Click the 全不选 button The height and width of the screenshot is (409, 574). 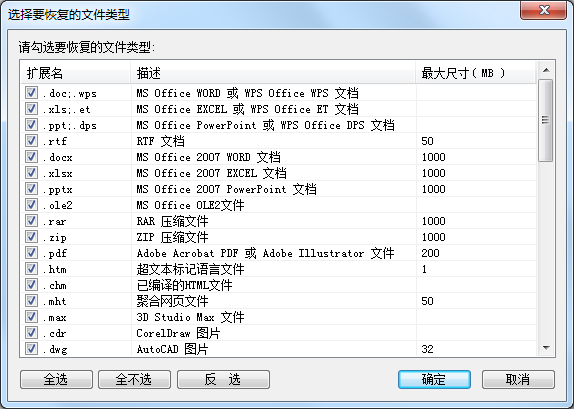pos(134,379)
